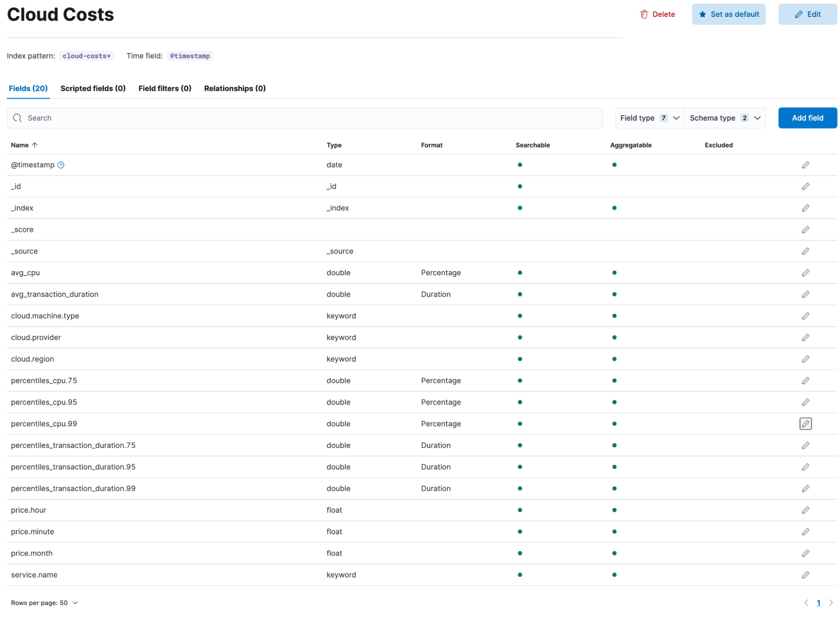840x619 pixels.
Task: Click the Search fields input
Action: (x=305, y=118)
